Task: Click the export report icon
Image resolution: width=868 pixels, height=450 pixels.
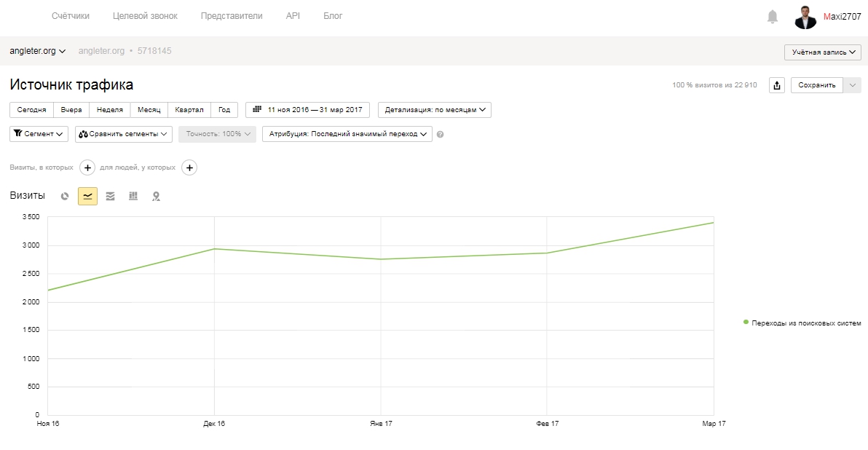Action: pos(777,85)
